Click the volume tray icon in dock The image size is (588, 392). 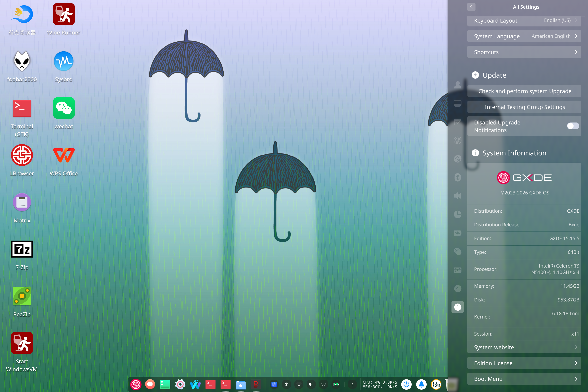pyautogui.click(x=311, y=384)
